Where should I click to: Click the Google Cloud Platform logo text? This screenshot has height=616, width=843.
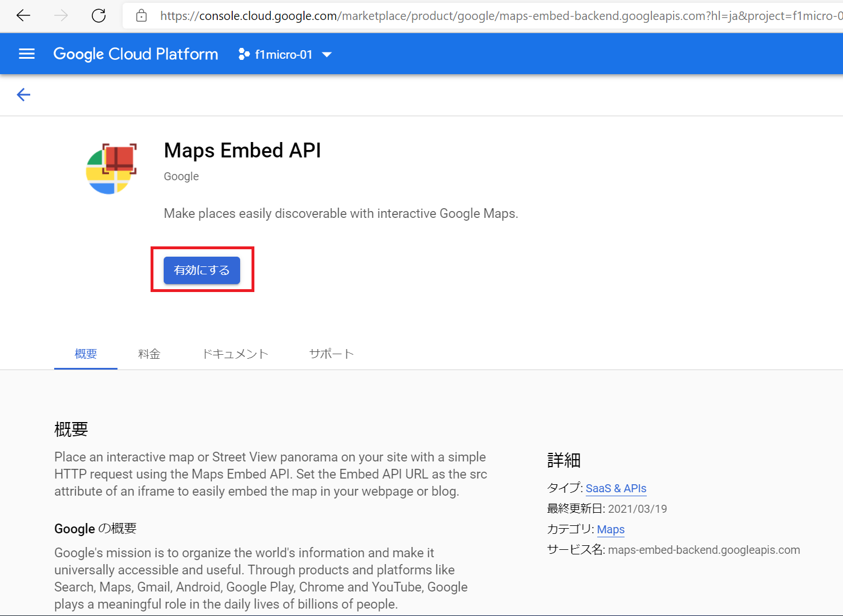point(136,54)
